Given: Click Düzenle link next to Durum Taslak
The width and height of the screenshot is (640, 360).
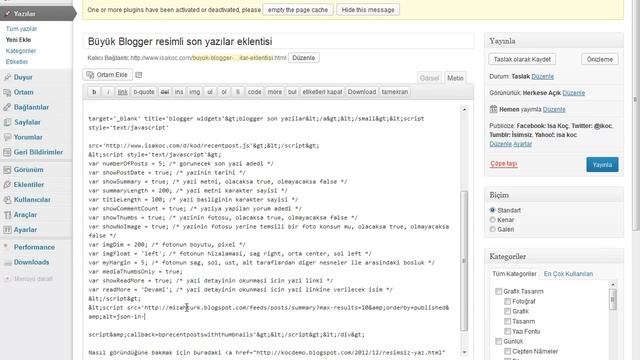Looking at the screenshot, I should click(x=542, y=76).
